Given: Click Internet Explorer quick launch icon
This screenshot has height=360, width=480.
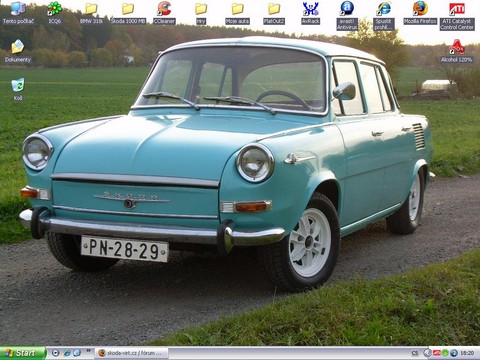Looking at the screenshot, I should pos(67,353).
